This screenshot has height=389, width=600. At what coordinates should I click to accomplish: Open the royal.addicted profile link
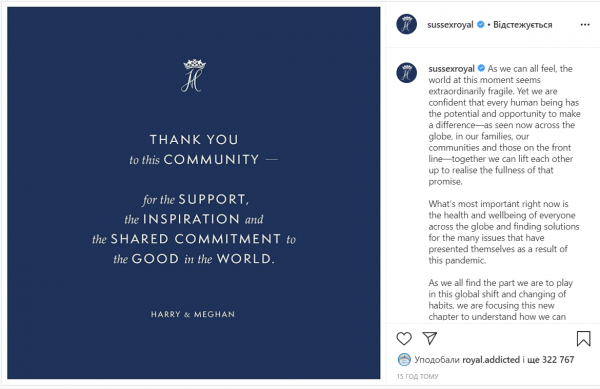(x=491, y=360)
